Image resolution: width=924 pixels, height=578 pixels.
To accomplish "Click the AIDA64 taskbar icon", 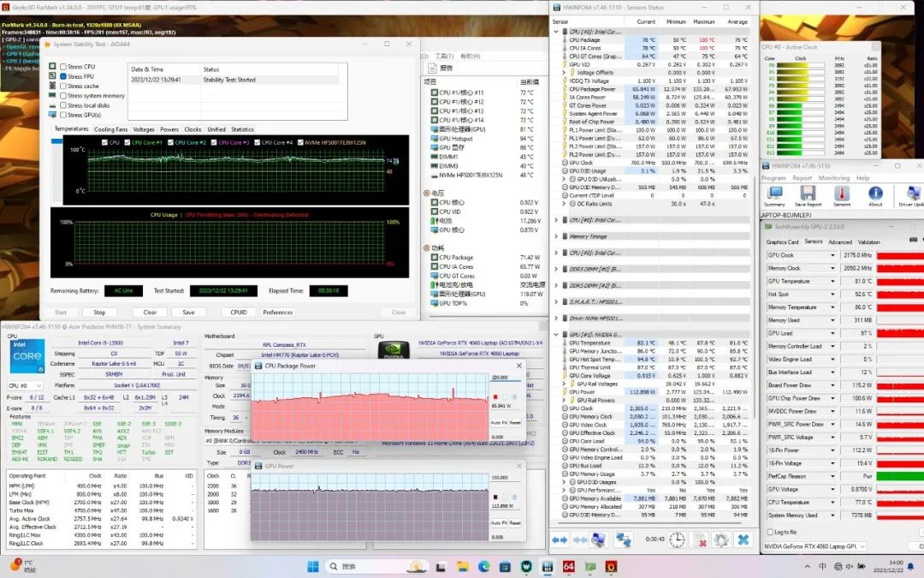I will coord(569,567).
